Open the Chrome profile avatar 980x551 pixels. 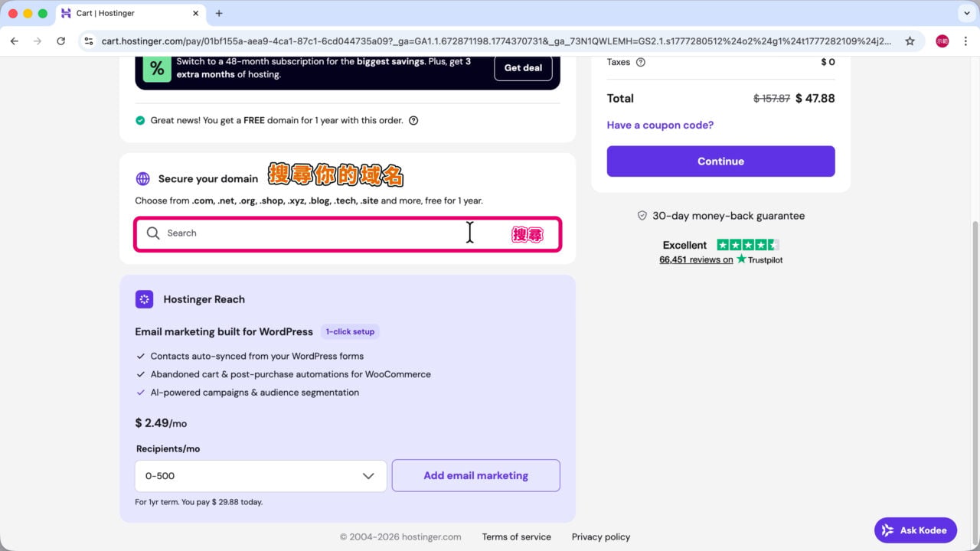(942, 41)
